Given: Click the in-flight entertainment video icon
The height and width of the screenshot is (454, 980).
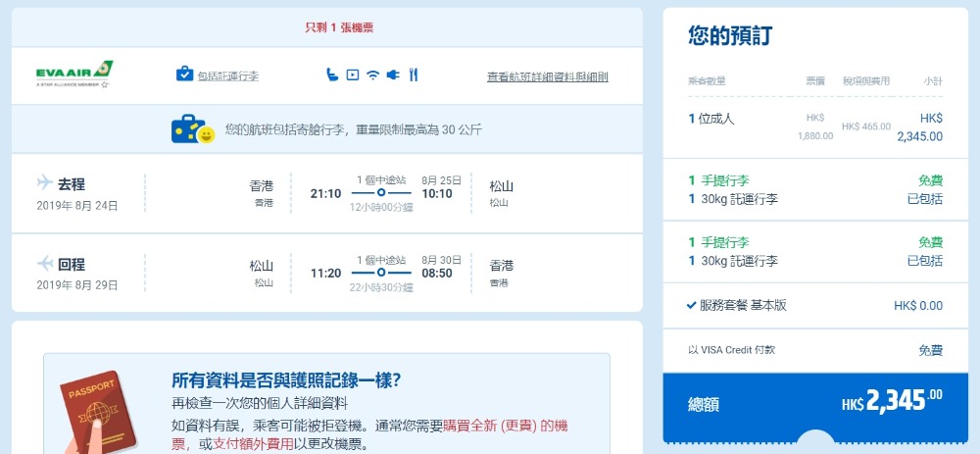Looking at the screenshot, I should [x=353, y=76].
